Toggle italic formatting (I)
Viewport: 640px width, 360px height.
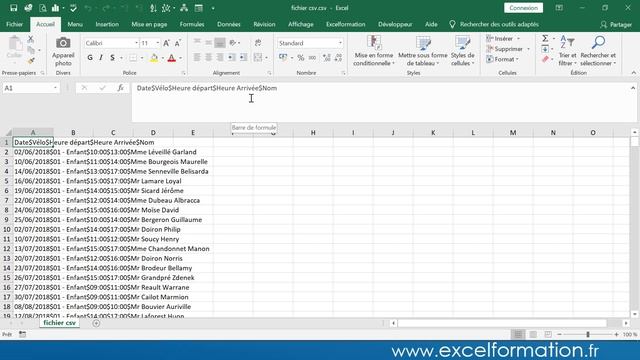click(101, 58)
